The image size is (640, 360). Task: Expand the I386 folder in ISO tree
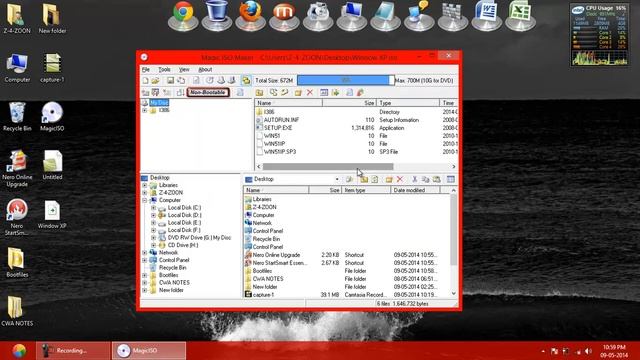(x=144, y=110)
